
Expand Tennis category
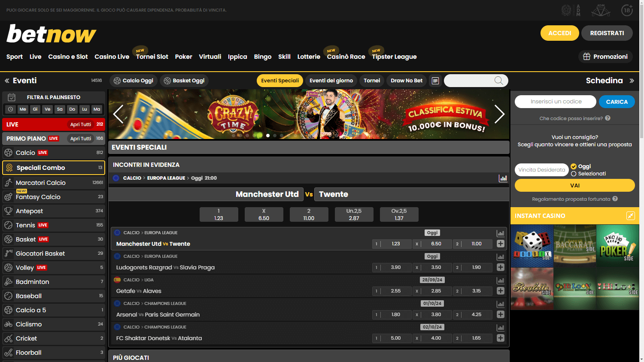[x=54, y=225]
